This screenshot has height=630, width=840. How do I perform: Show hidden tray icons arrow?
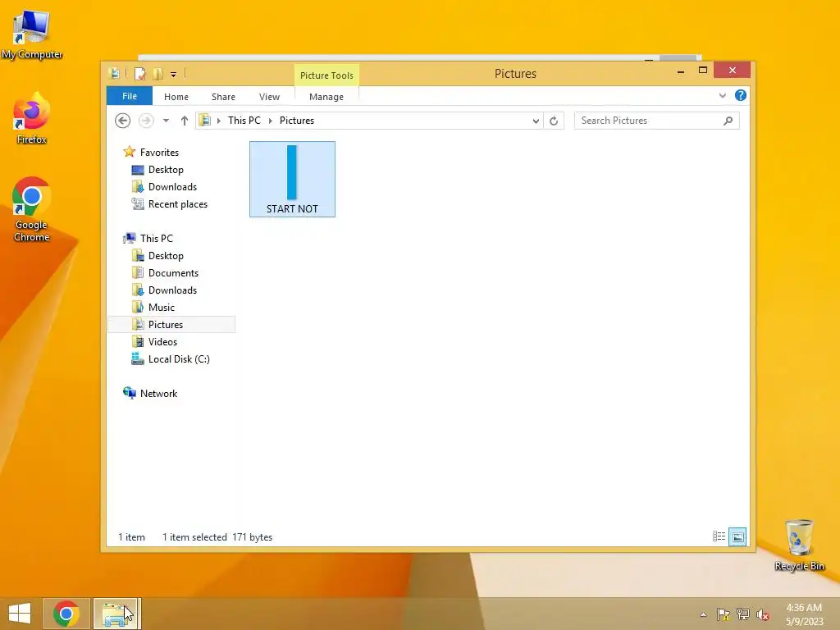tap(703, 614)
